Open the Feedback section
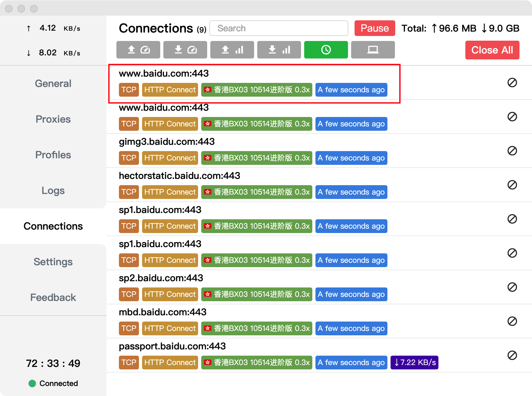The width and height of the screenshot is (532, 396). (53, 297)
